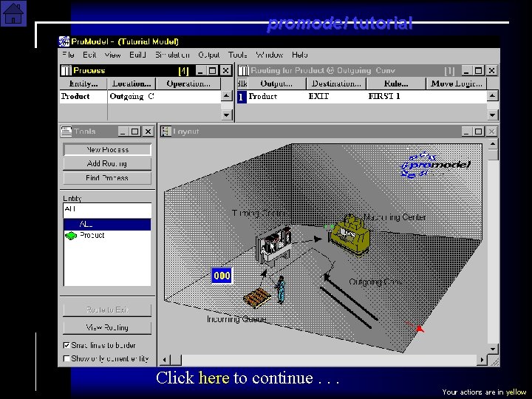The image size is (532, 399).
Task: Click the New Process button
Action: 107,149
